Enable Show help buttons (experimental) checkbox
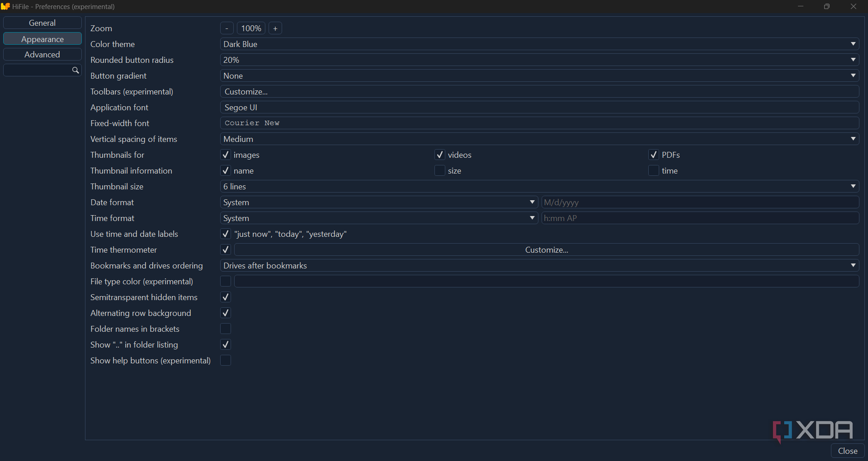Screen dimensions: 868x461 [226, 361]
